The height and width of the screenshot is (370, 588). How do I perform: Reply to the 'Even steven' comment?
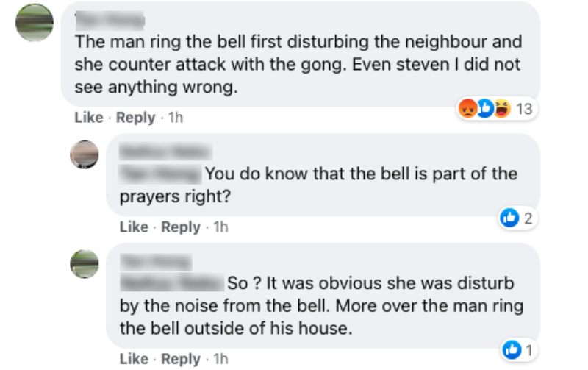136,118
